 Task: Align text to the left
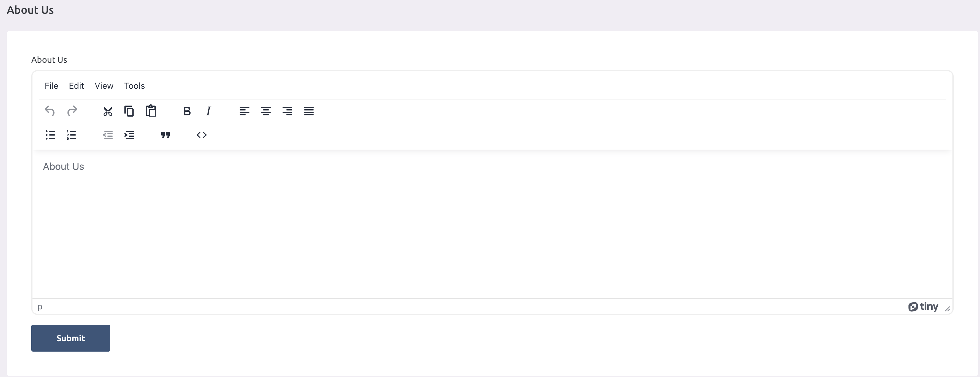[x=244, y=111]
